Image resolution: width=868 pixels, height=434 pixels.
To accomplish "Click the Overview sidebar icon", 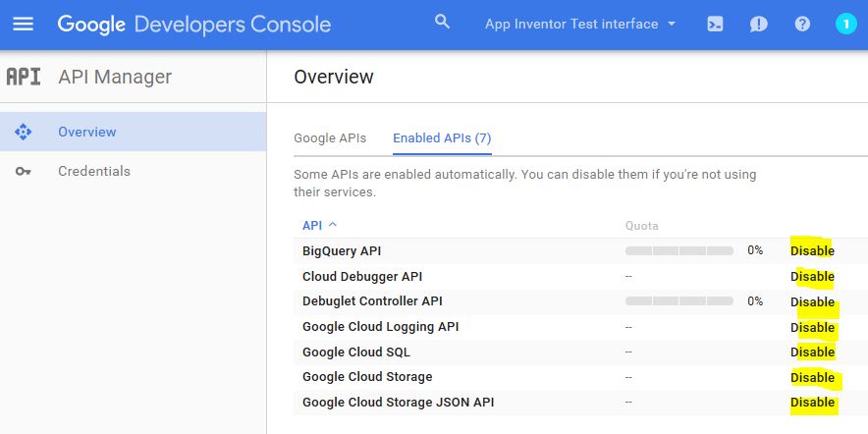I will (24, 132).
